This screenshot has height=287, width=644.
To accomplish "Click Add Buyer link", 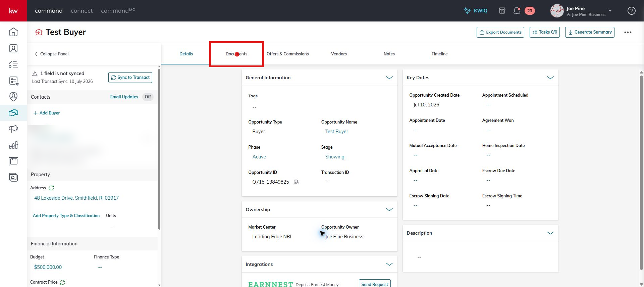I will tap(47, 113).
